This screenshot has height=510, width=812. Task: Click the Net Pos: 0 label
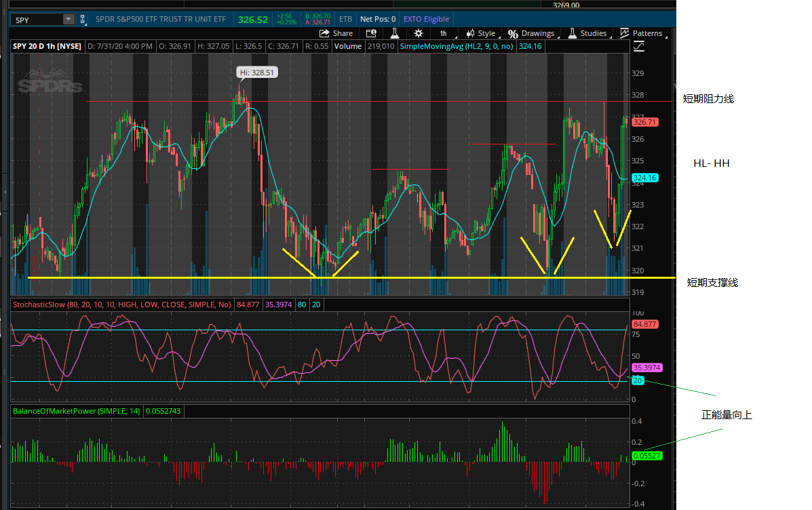click(378, 19)
